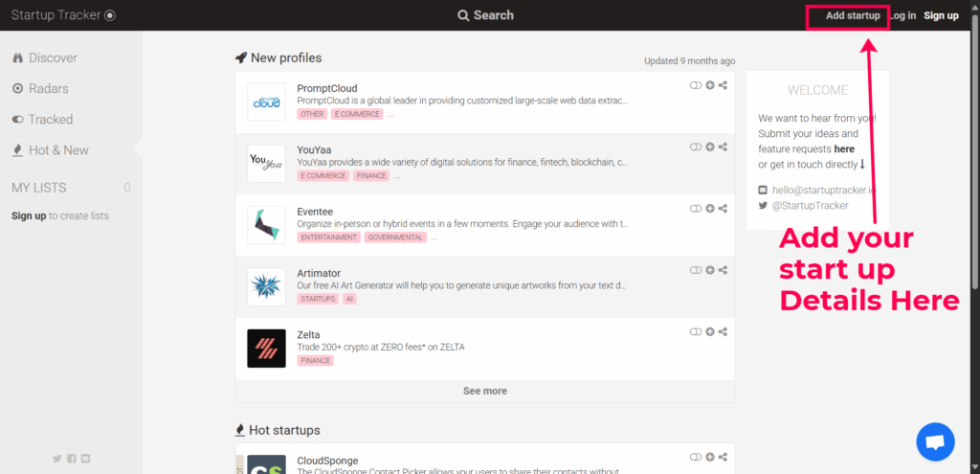The height and width of the screenshot is (474, 980).
Task: Open the YouYaa profile title
Action: click(314, 149)
